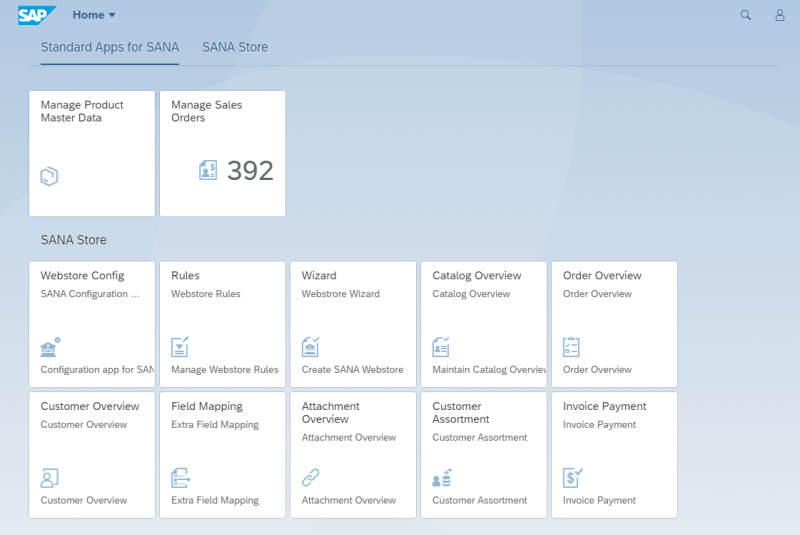Open the Manage Product Master Data tile title
Image resolution: width=800 pixels, height=535 pixels.
point(82,111)
